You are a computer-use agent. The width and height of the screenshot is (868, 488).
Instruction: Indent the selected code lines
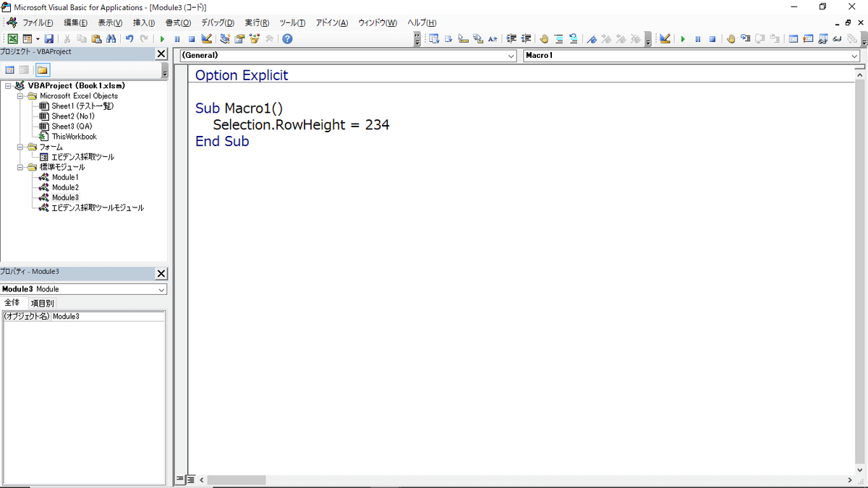click(511, 39)
